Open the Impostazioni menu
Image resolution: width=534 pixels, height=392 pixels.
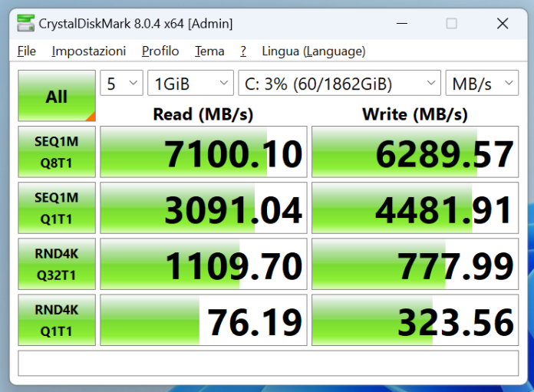pyautogui.click(x=89, y=51)
